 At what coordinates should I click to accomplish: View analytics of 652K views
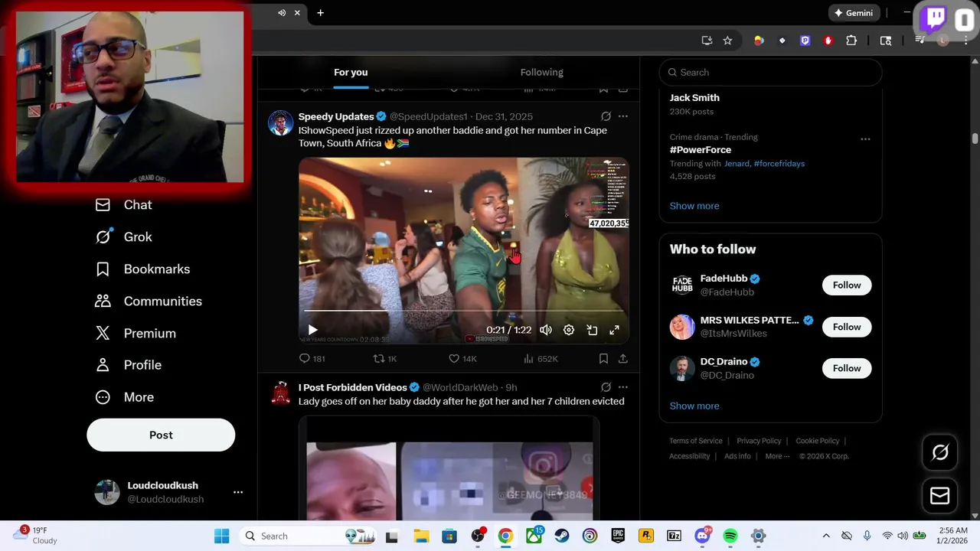coord(541,358)
